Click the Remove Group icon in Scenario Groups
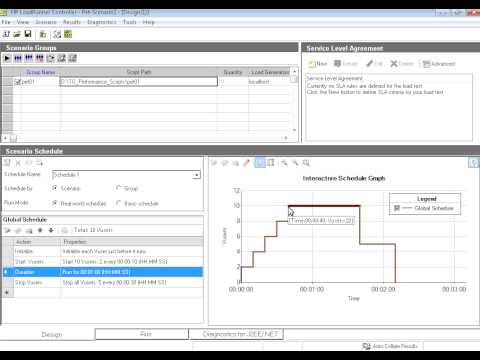480x360 pixels. 40,59
